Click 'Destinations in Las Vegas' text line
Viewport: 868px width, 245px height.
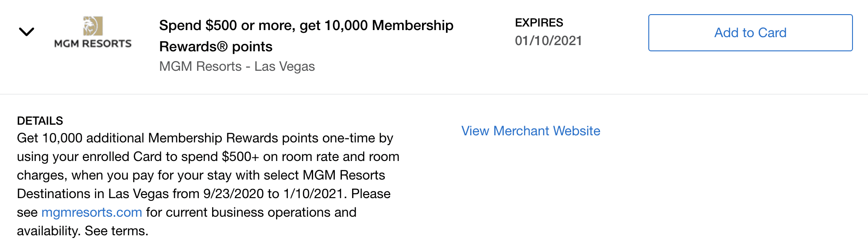point(93,194)
